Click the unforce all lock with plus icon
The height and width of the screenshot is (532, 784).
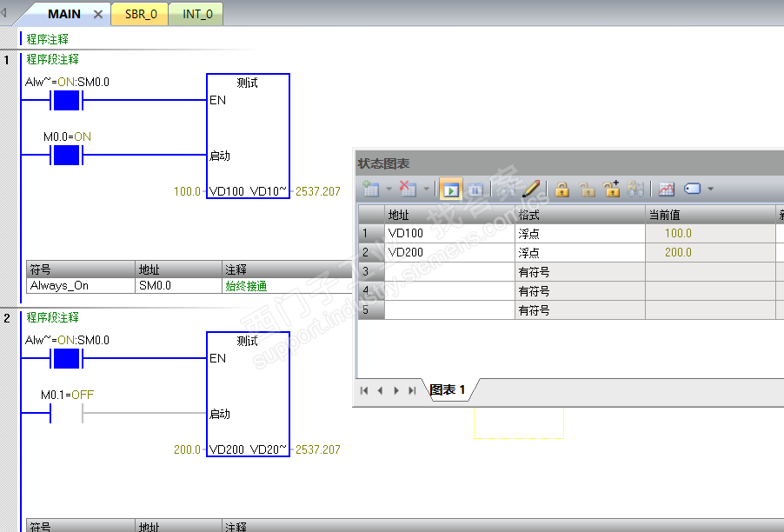click(611, 189)
